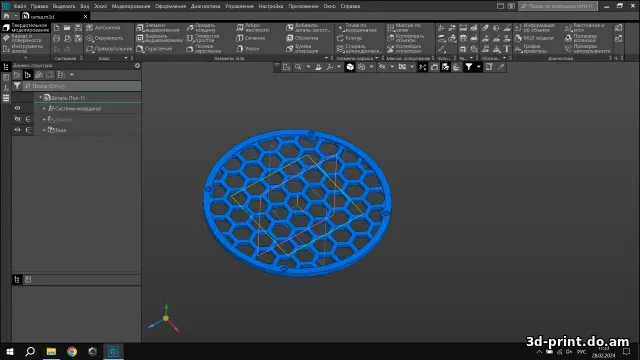Open Инструменты эскиза tool set

coord(26,49)
